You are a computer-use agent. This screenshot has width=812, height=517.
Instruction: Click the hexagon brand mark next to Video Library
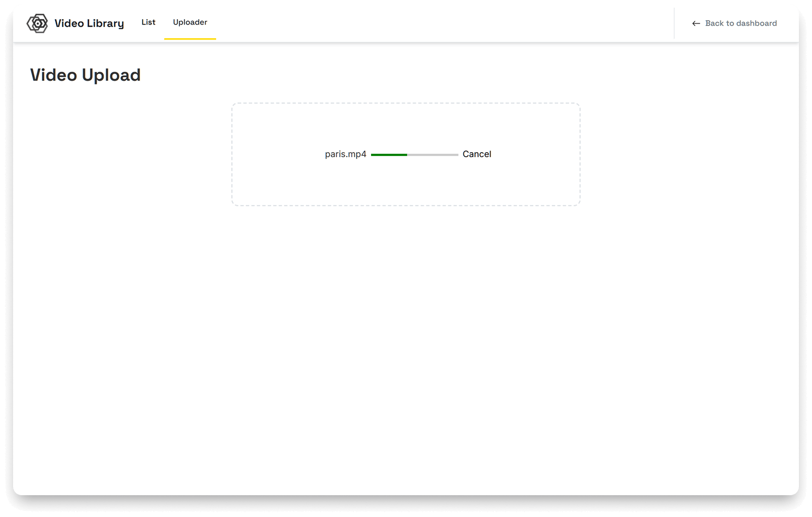[38, 23]
